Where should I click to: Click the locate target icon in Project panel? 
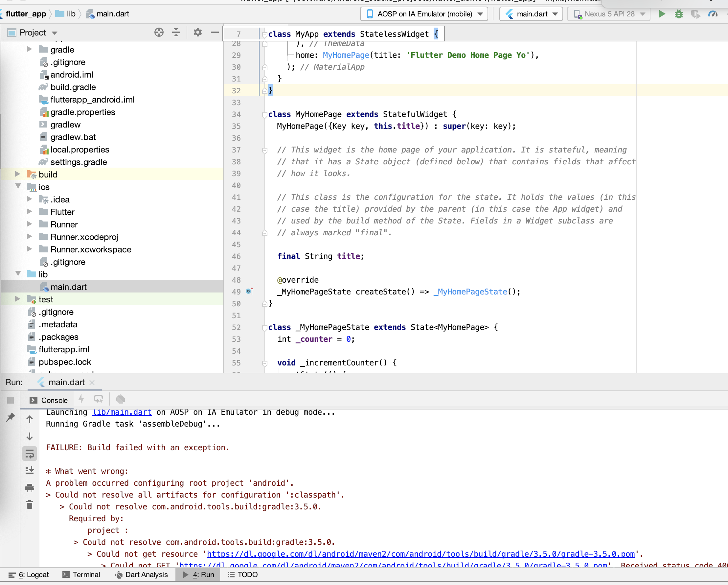(x=159, y=33)
